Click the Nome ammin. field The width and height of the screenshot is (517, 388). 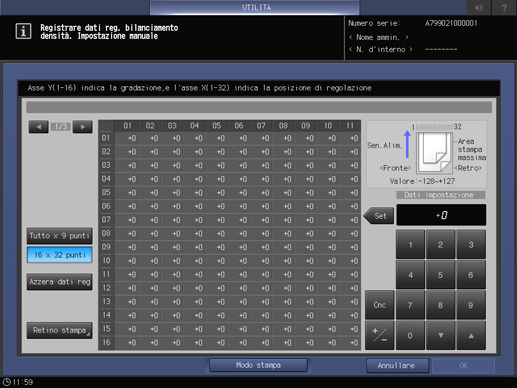pyautogui.click(x=379, y=37)
